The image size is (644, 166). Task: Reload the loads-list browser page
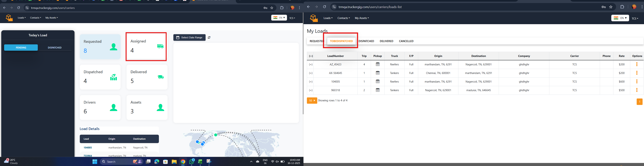324,7
